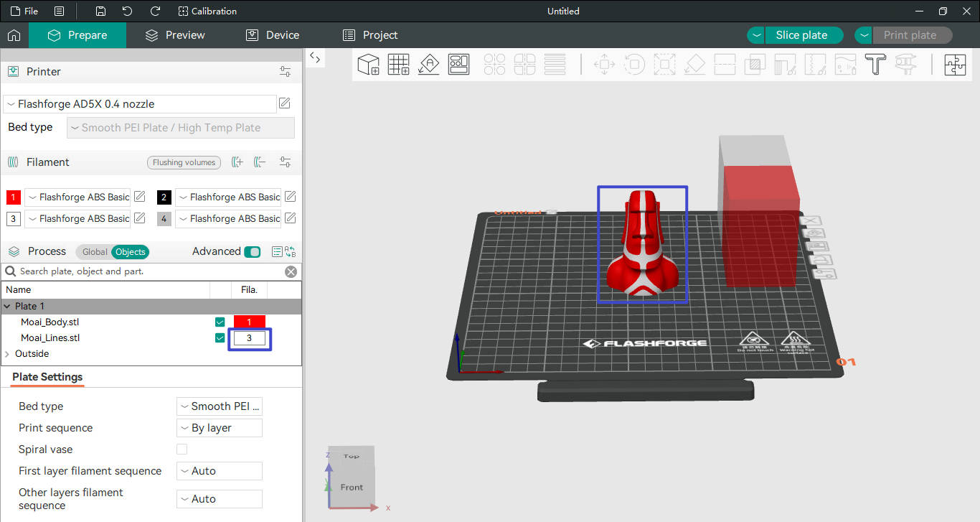Open the File menu
This screenshot has height=522, width=980.
24,11
